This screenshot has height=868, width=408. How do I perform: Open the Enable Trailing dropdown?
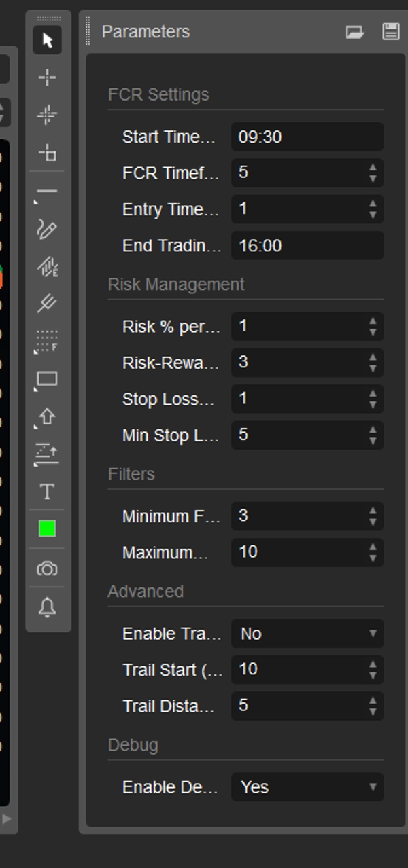(307, 633)
